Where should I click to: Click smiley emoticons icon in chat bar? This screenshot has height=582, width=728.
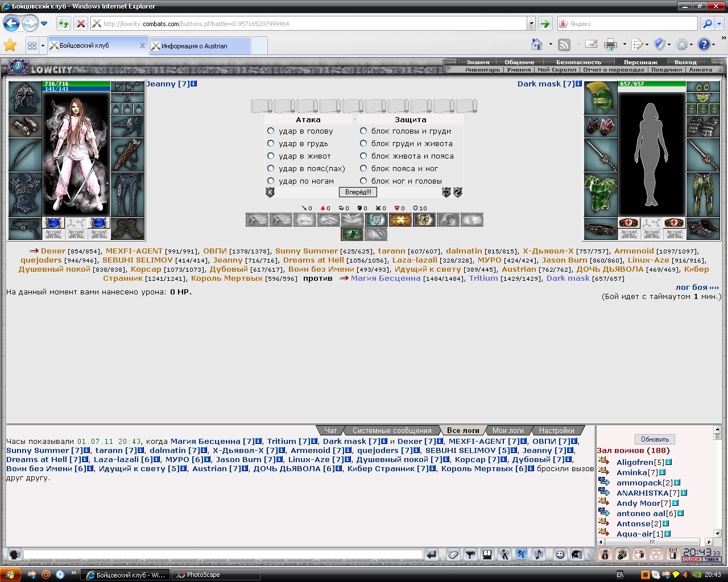[560, 554]
